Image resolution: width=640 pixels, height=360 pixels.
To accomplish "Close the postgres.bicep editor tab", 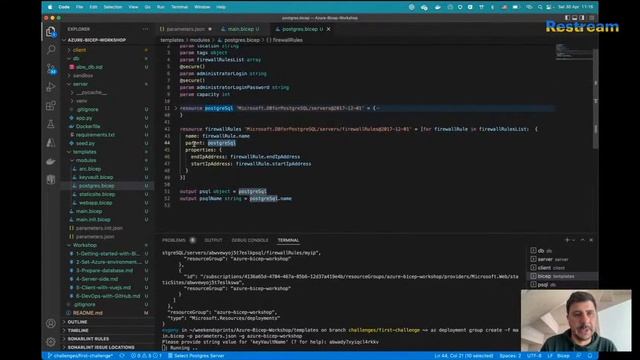I will 329,29.
